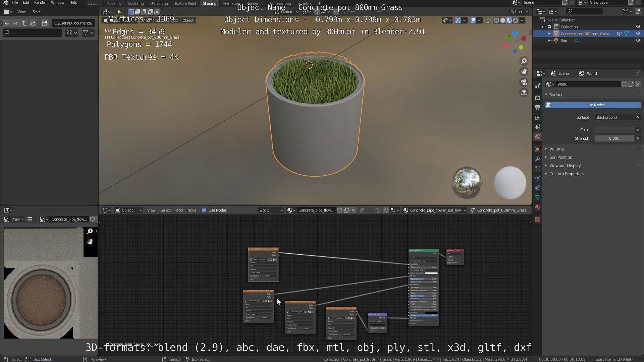
Task: Click the viewport pan hand gizmo
Action: coord(524,71)
